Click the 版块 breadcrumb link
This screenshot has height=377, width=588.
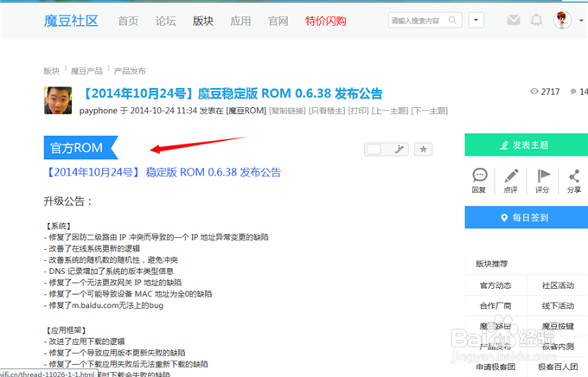[x=51, y=71]
